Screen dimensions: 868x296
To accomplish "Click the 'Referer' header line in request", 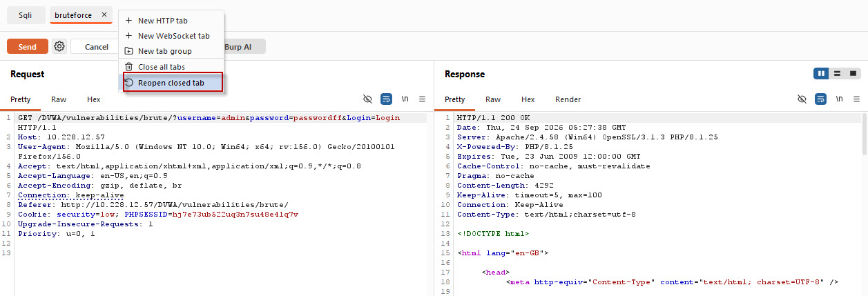I will (x=153, y=205).
